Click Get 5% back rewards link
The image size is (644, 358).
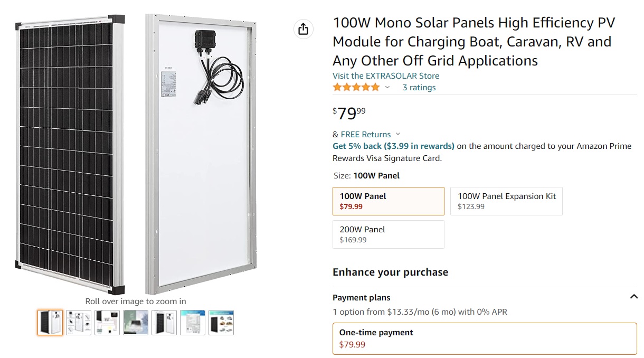click(x=393, y=146)
